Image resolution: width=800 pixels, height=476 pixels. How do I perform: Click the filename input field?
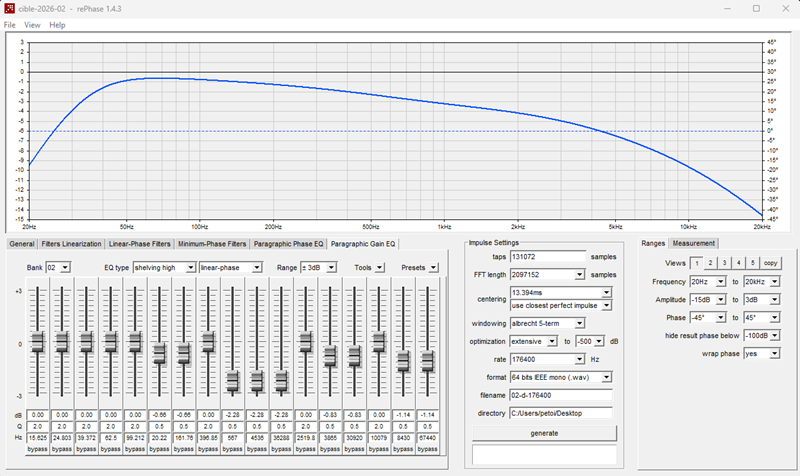point(561,395)
